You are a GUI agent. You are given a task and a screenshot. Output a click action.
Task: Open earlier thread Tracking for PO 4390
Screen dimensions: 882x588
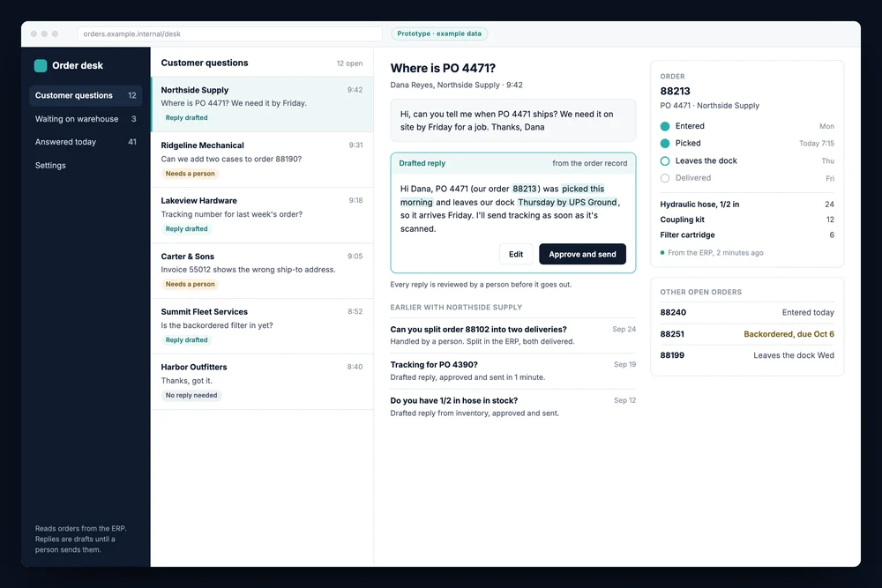[x=513, y=371]
